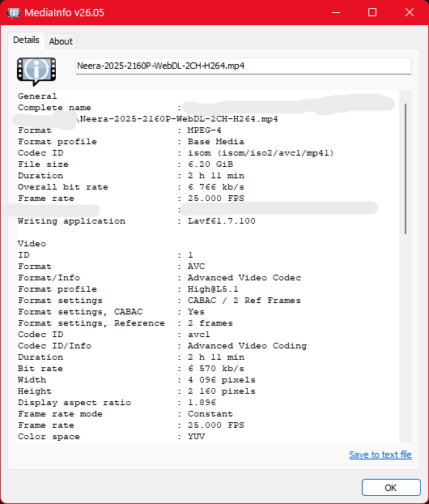Image resolution: width=429 pixels, height=504 pixels.
Task: Click the Color space YUV line
Action: tap(111, 437)
